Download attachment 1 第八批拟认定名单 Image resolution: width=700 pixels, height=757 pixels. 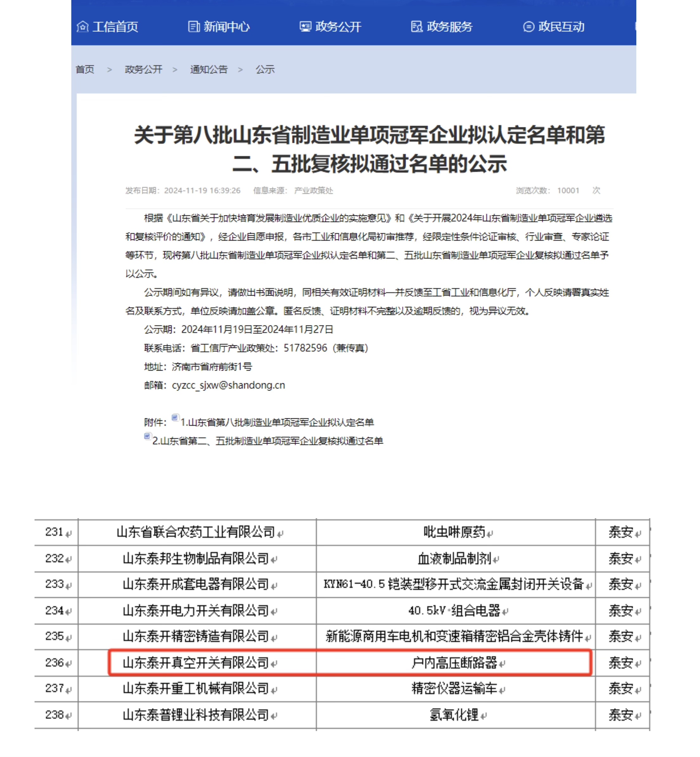click(277, 422)
